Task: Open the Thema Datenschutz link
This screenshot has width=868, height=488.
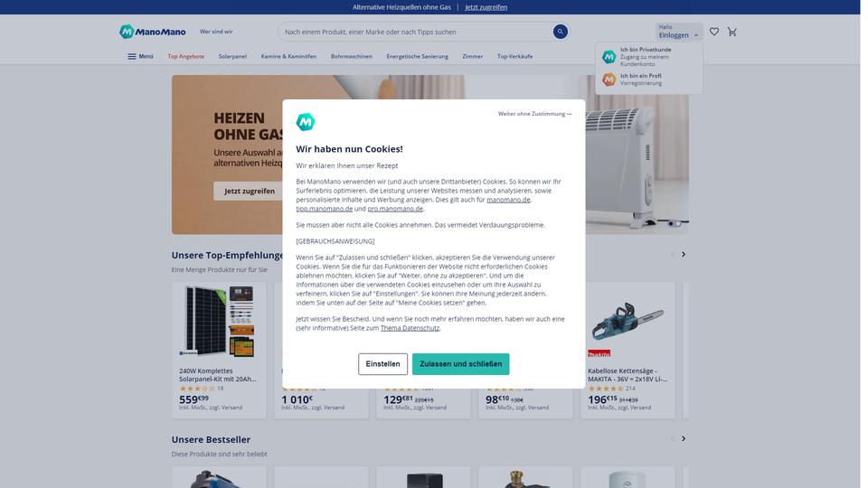Action: coord(410,328)
